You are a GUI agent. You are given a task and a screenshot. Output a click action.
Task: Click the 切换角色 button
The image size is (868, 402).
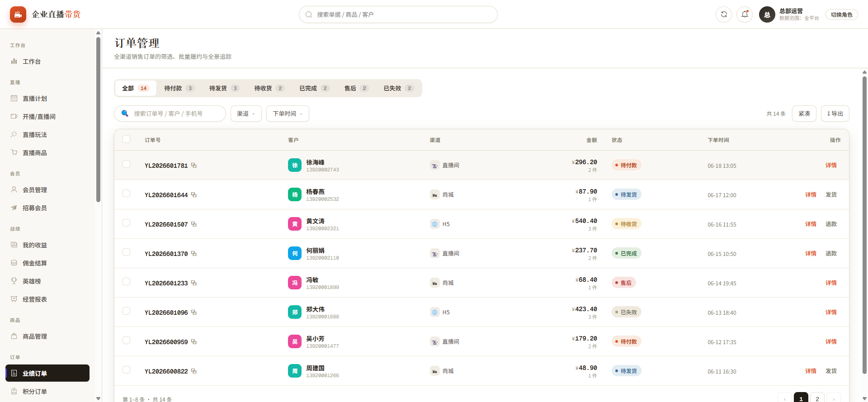(x=841, y=14)
